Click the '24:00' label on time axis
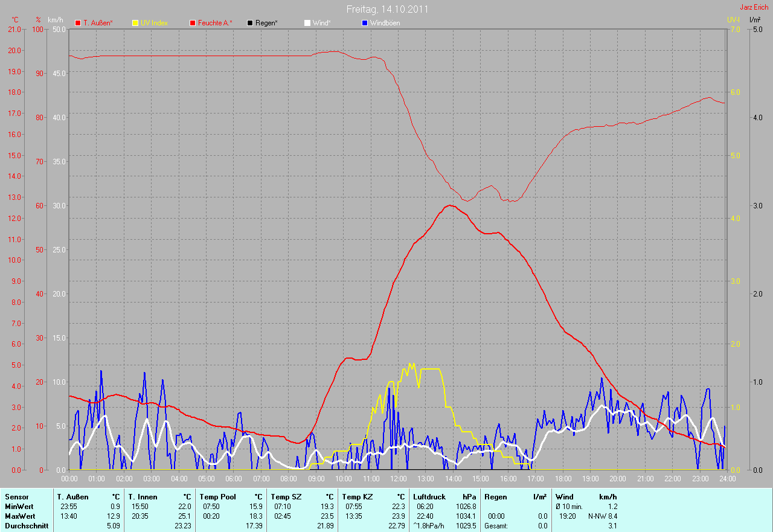The image size is (773, 532). [x=727, y=478]
